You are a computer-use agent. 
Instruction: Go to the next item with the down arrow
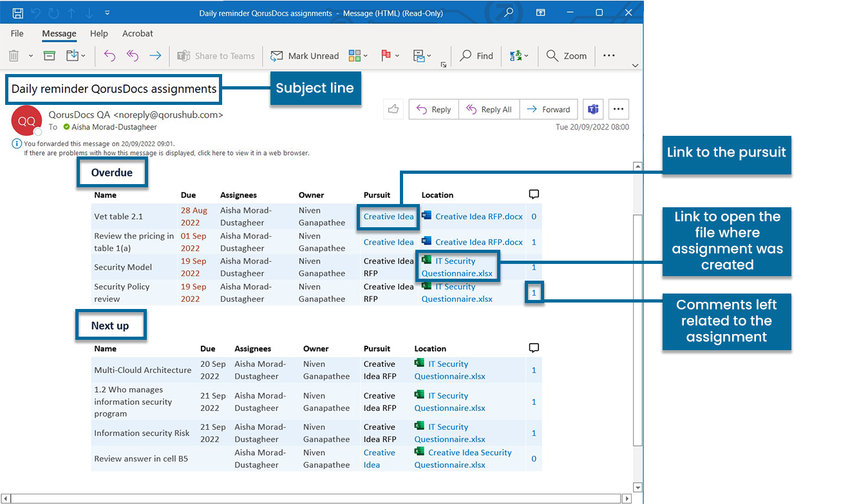pos(88,13)
